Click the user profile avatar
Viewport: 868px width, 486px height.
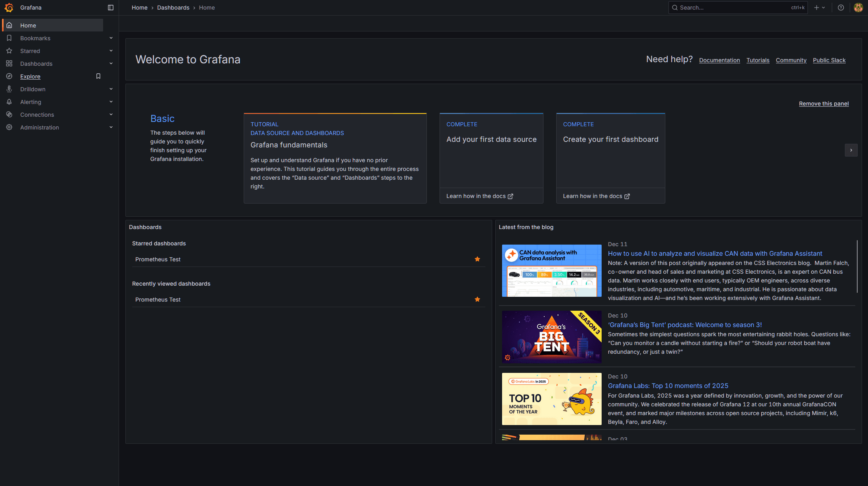(x=858, y=7)
